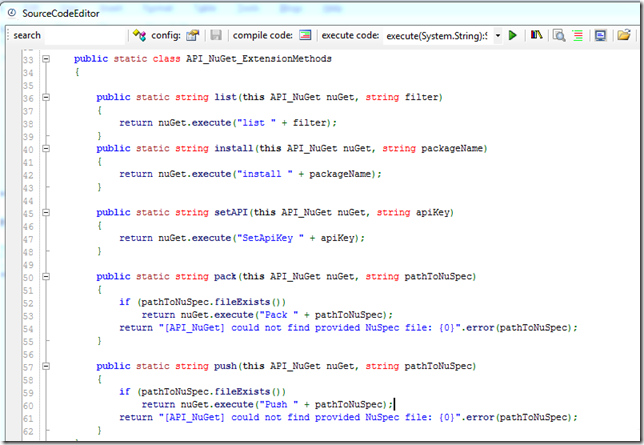The height and width of the screenshot is (445, 644).
Task: Click the packageName parameter on line 40
Action: [452, 148]
